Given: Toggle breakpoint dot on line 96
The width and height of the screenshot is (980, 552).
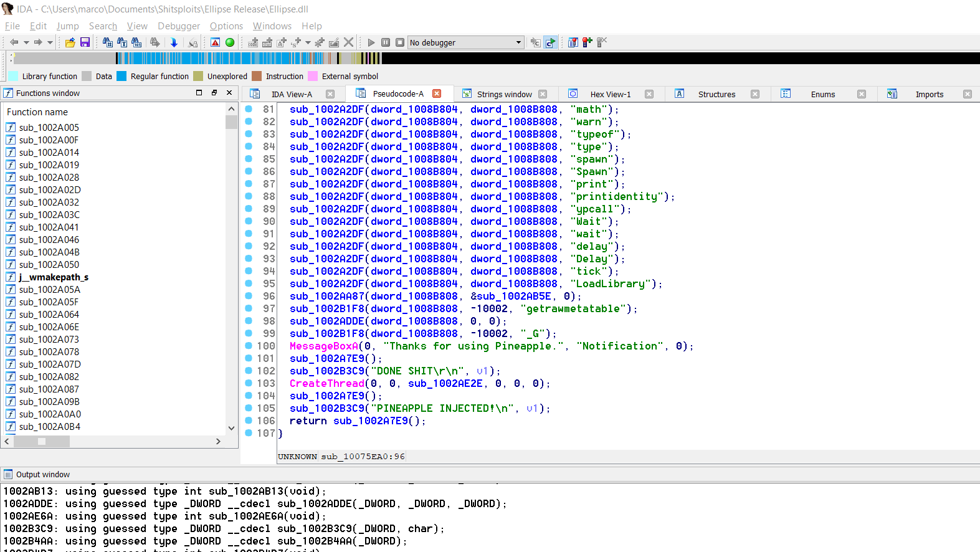Looking at the screenshot, I should click(x=249, y=296).
